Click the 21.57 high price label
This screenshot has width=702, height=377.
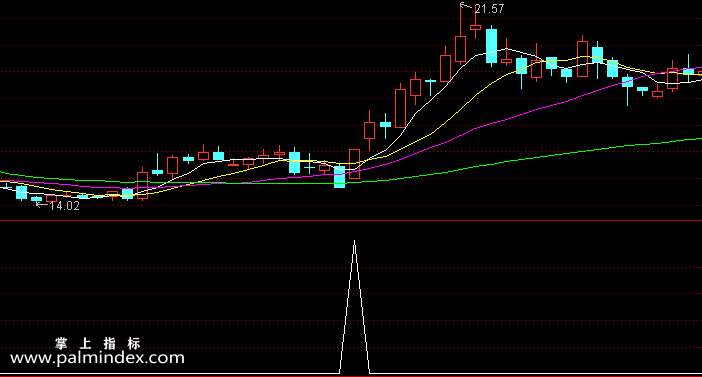489,9
